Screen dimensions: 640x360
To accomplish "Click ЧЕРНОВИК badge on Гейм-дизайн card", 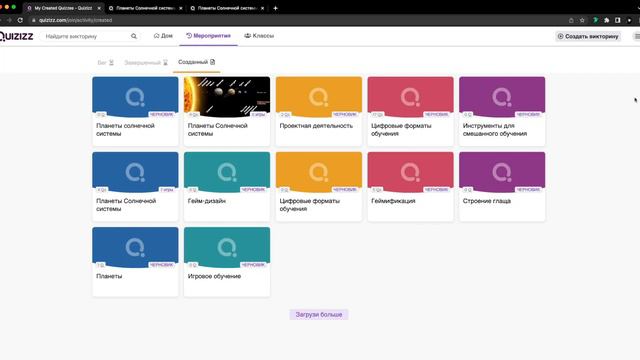I will click(x=253, y=190).
